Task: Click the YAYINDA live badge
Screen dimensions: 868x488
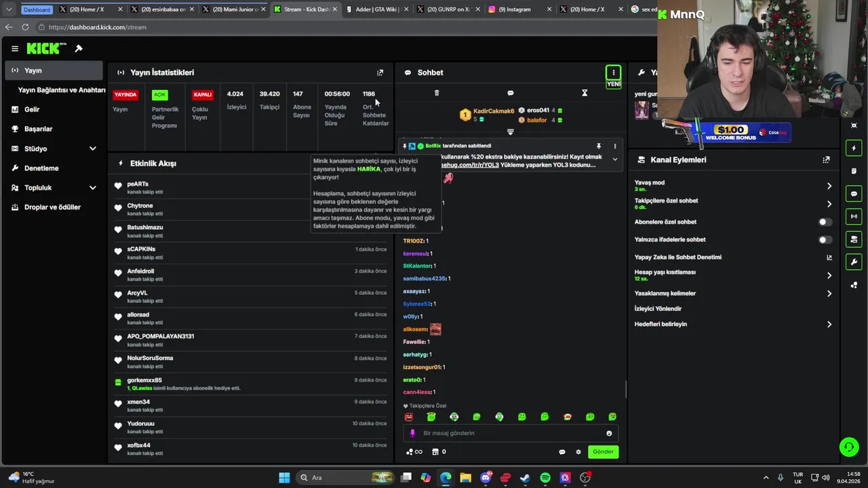Action: (125, 95)
